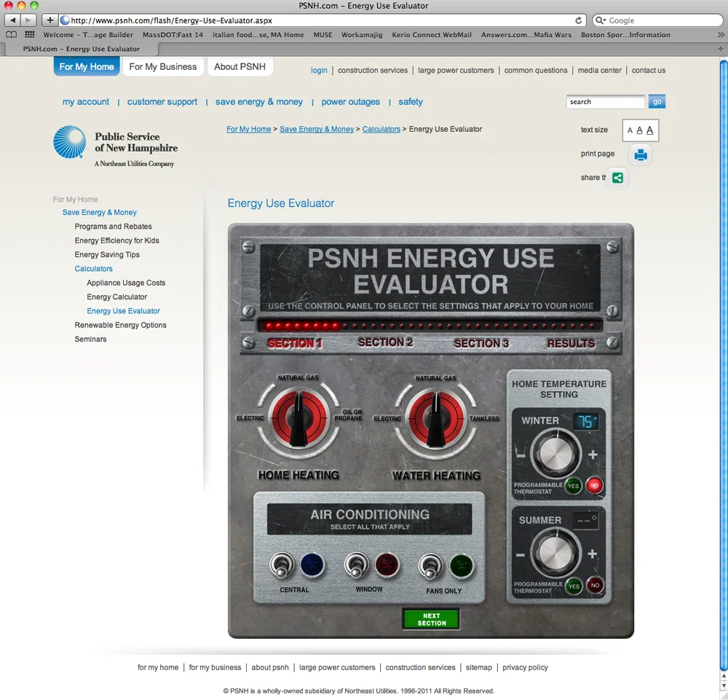Click the green share icon

617,178
